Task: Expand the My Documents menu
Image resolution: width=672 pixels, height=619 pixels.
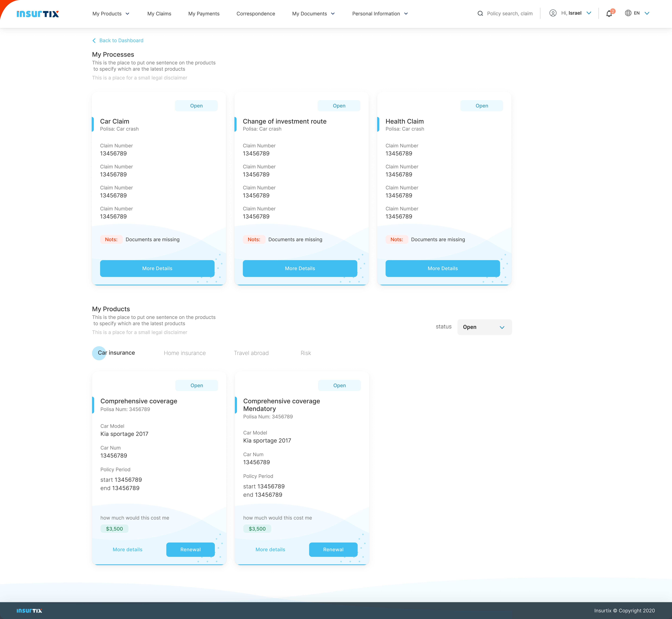Action: [313, 14]
